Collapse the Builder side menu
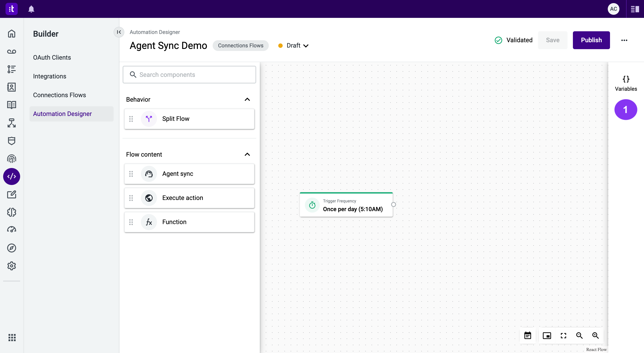This screenshot has height=353, width=644. click(x=119, y=32)
